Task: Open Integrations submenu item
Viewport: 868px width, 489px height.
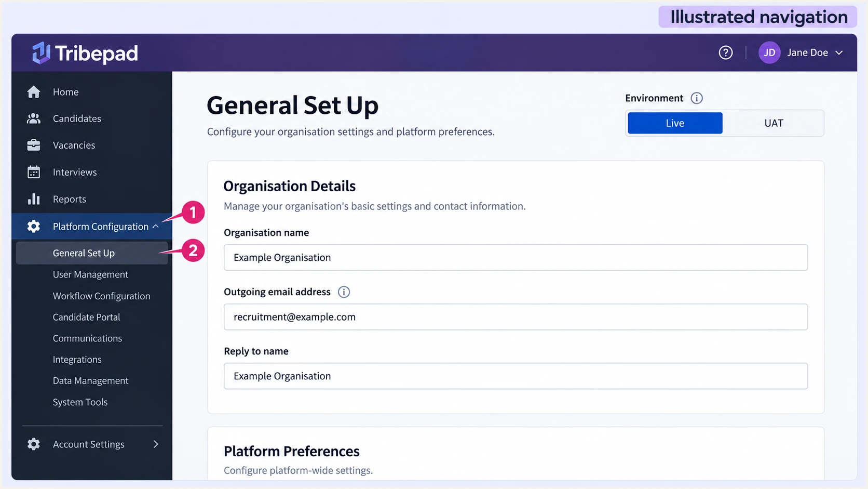Action: point(77,360)
